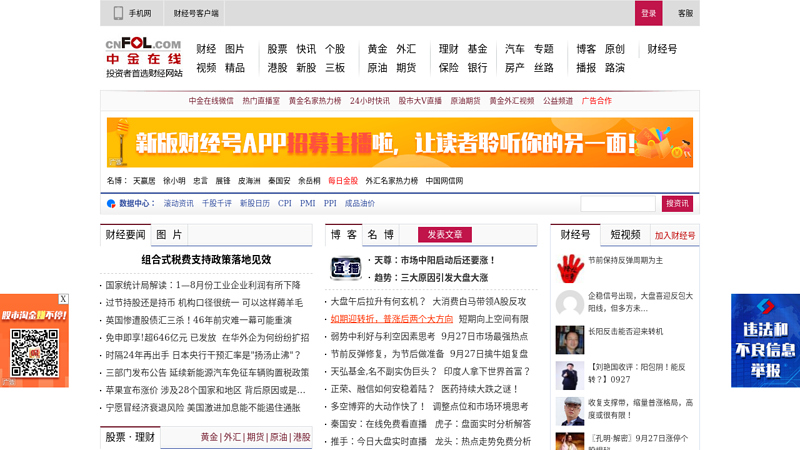Open the 每日金股 red link
Image resolution: width=800 pixels, height=450 pixels.
click(x=343, y=181)
